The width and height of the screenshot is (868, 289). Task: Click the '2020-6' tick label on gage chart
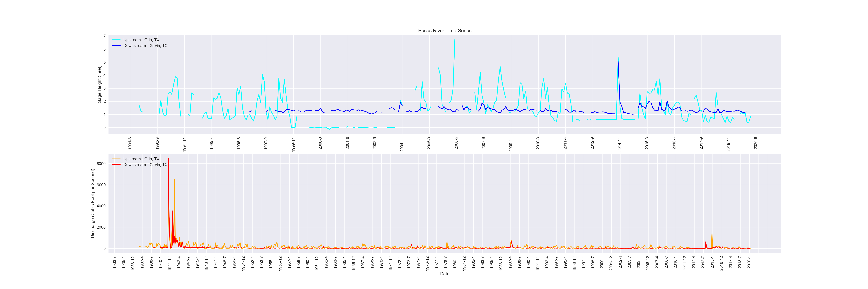(x=755, y=143)
